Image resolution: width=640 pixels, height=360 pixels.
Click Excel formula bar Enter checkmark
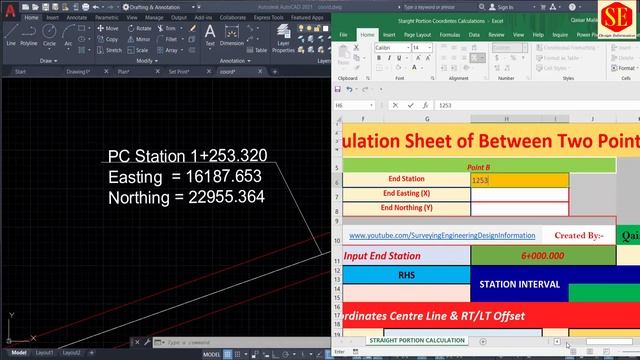click(x=410, y=105)
